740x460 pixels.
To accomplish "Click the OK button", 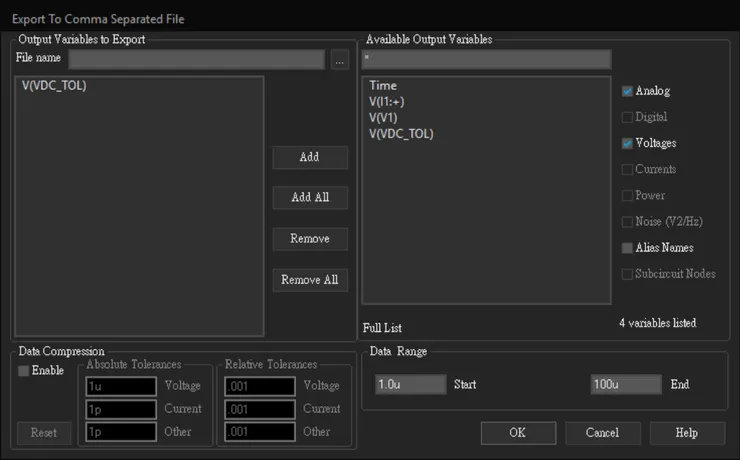I will (x=518, y=433).
